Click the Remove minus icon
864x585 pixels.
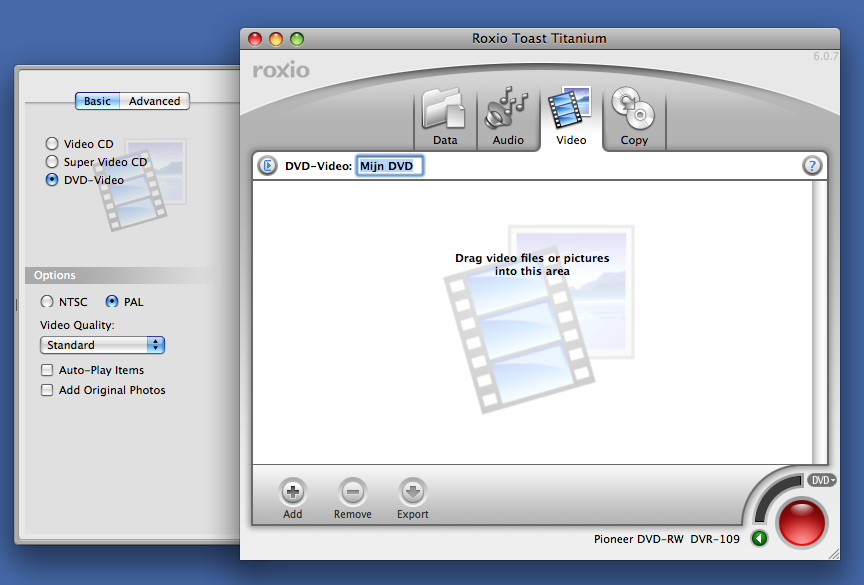[352, 492]
